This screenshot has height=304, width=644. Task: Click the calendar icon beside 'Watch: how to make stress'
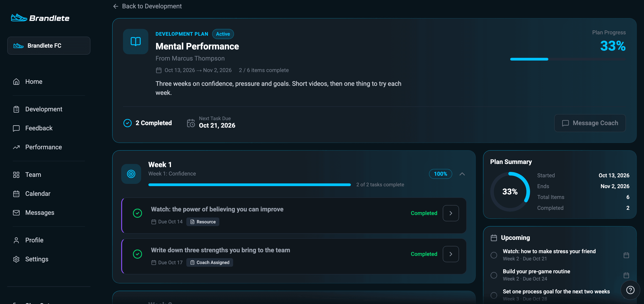pos(626,255)
